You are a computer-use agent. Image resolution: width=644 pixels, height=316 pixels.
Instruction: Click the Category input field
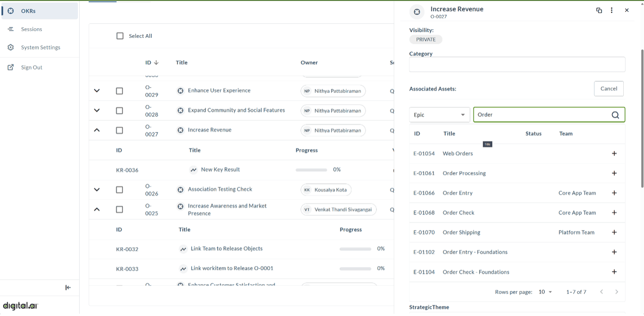[517, 64]
